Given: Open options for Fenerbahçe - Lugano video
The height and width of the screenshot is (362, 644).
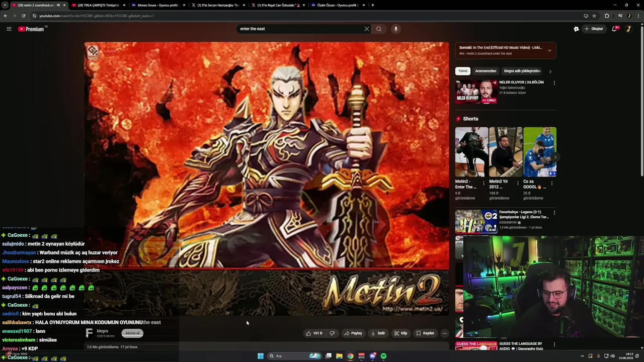Looking at the screenshot, I should click(554, 213).
